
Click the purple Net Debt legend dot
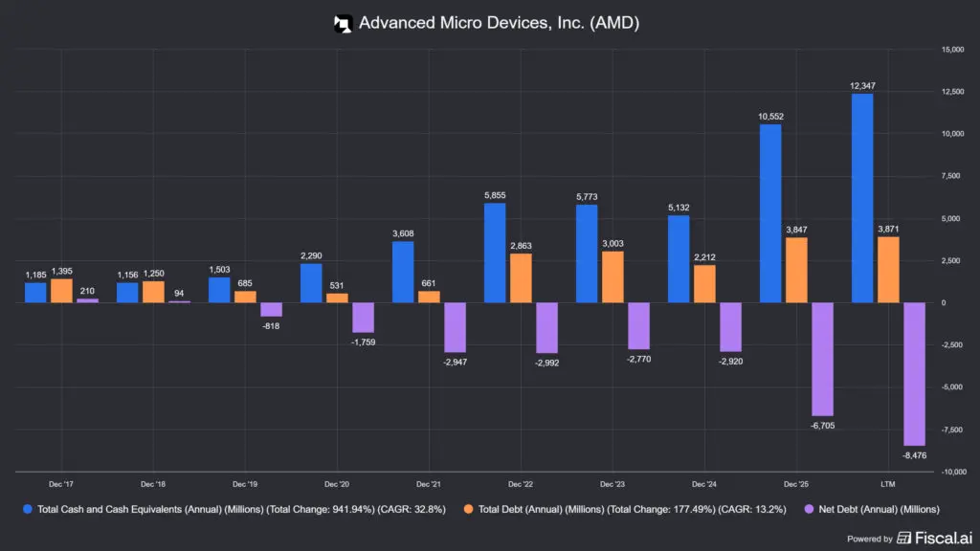pos(809,509)
